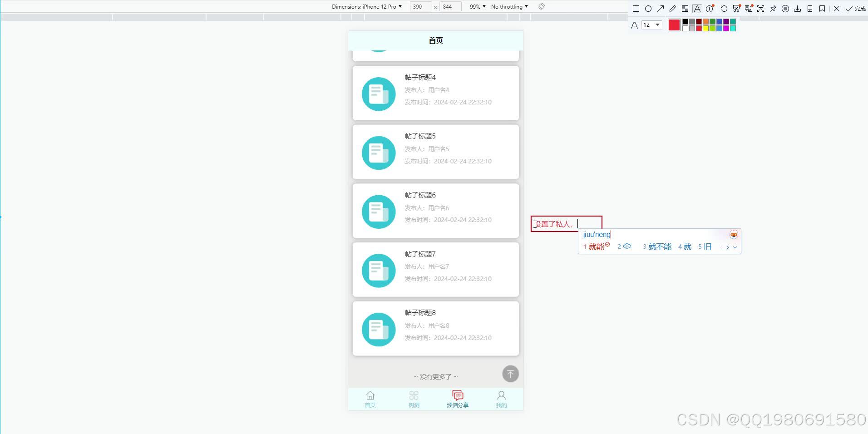Image resolution: width=868 pixels, height=434 pixels.
Task: Undo the last annotation
Action: tap(724, 9)
